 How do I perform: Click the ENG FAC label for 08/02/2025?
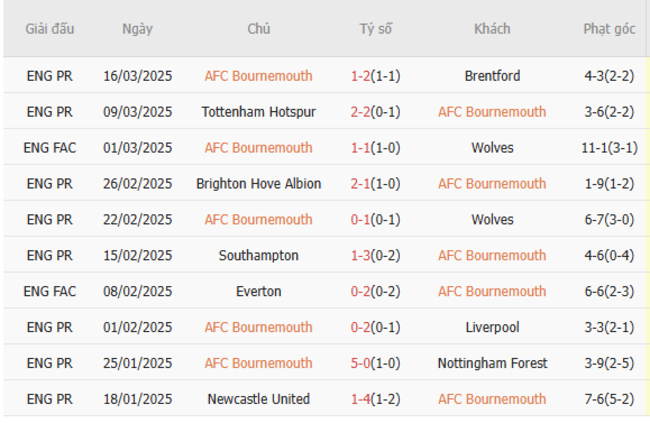[x=50, y=292]
